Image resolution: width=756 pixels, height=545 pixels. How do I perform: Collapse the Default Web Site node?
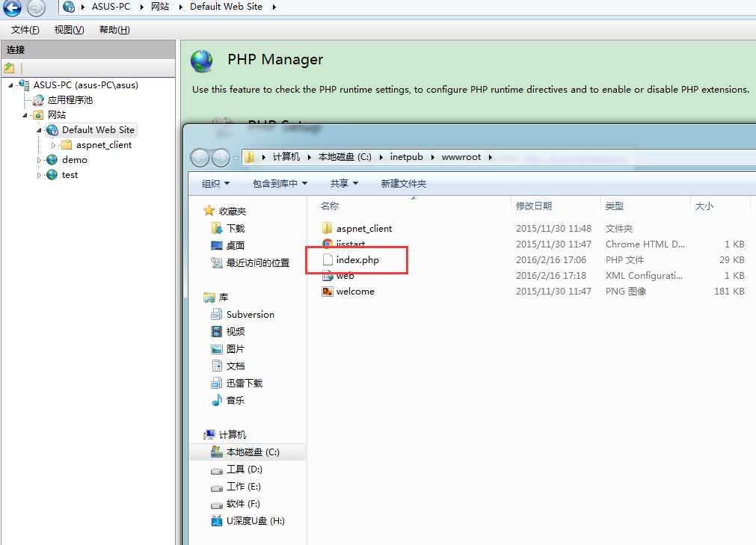point(39,130)
